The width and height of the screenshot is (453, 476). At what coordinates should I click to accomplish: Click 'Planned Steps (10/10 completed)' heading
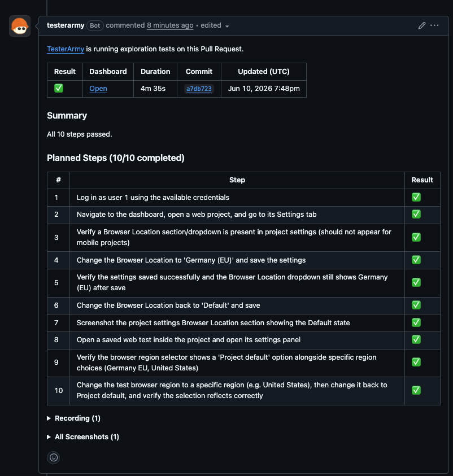tap(116, 158)
